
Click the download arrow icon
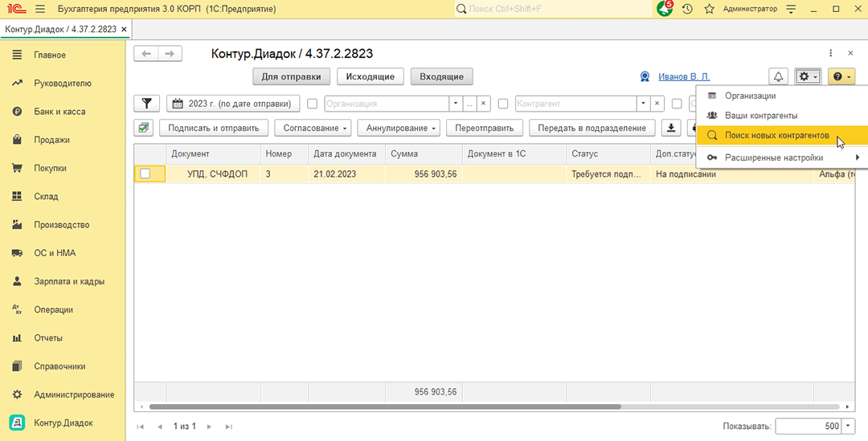pyautogui.click(x=671, y=128)
